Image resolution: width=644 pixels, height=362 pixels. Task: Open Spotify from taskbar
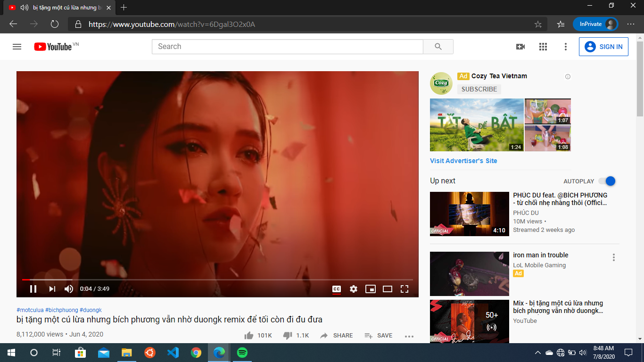pyautogui.click(x=242, y=353)
